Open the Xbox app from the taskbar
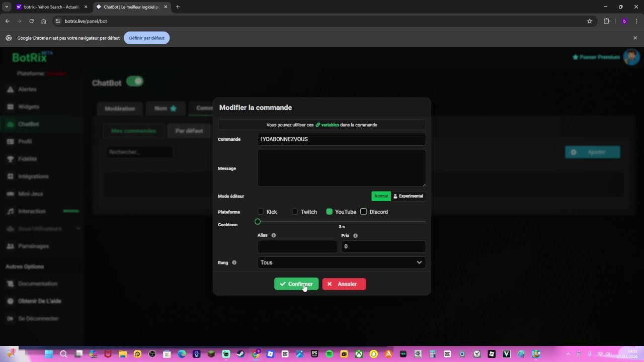The height and width of the screenshot is (362, 644). point(359,354)
